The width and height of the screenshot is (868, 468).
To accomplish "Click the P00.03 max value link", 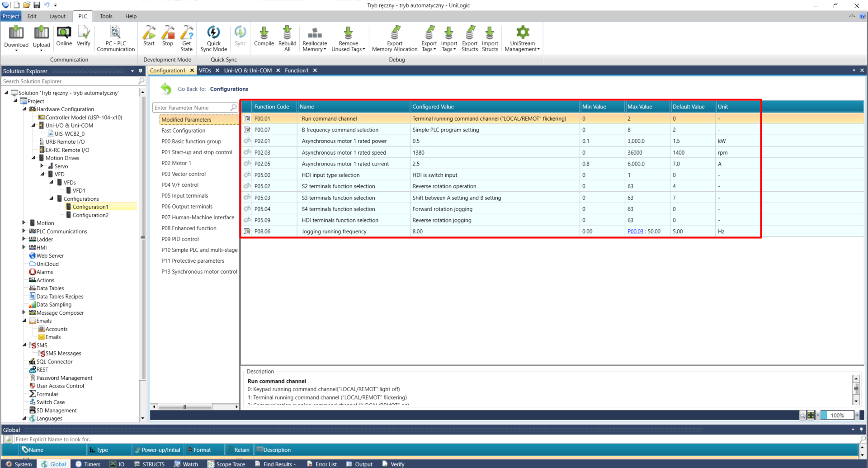I will (x=635, y=232).
